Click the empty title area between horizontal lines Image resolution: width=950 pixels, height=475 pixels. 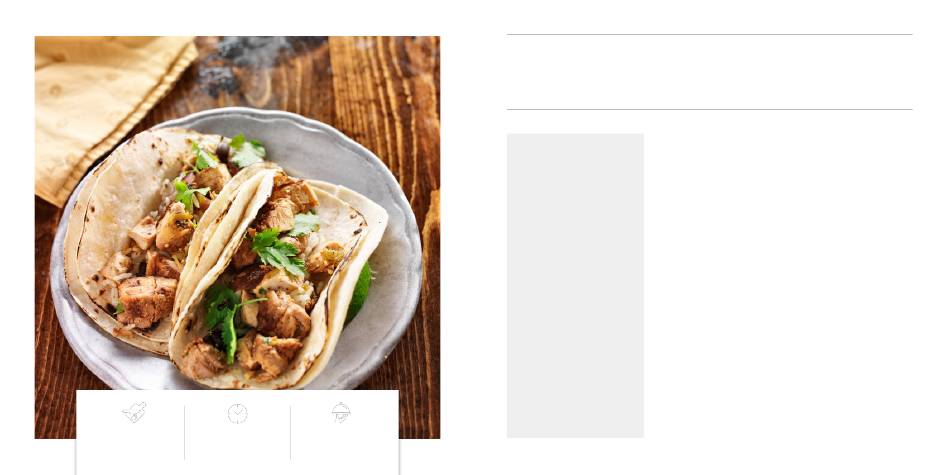click(709, 72)
